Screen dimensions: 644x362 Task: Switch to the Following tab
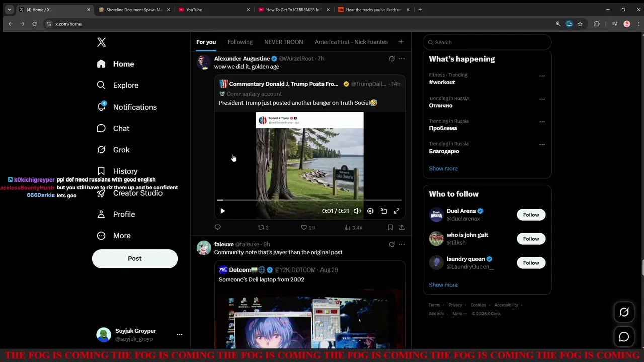240,42
